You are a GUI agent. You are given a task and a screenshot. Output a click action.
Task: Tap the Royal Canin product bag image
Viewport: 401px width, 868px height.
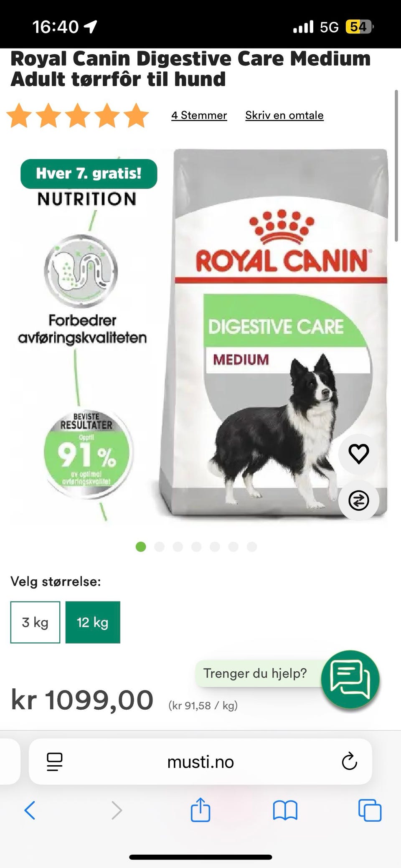click(274, 333)
